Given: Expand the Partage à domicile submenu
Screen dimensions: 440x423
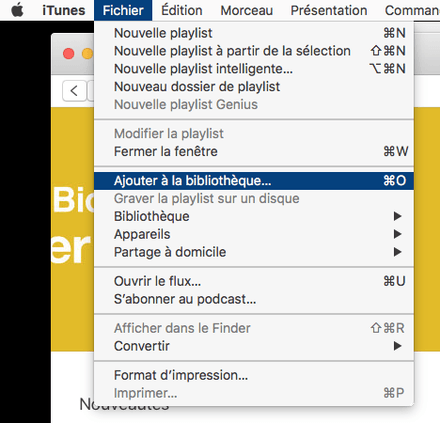Looking at the screenshot, I should 254,252.
